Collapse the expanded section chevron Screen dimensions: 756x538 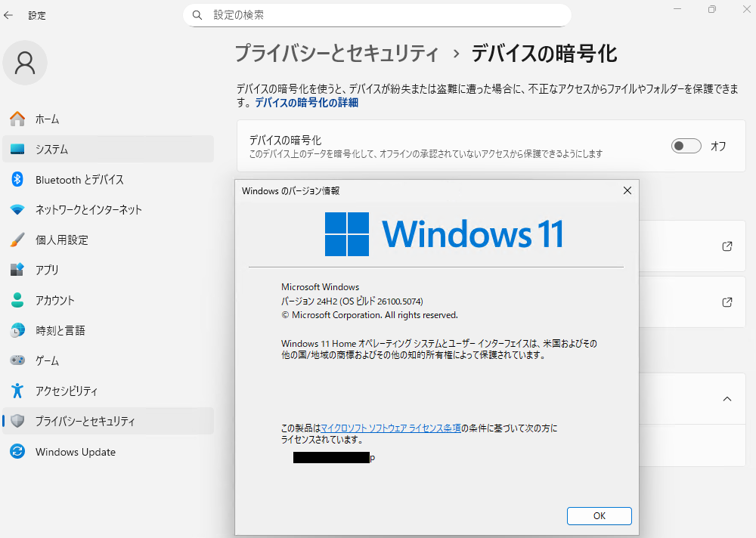click(x=727, y=398)
